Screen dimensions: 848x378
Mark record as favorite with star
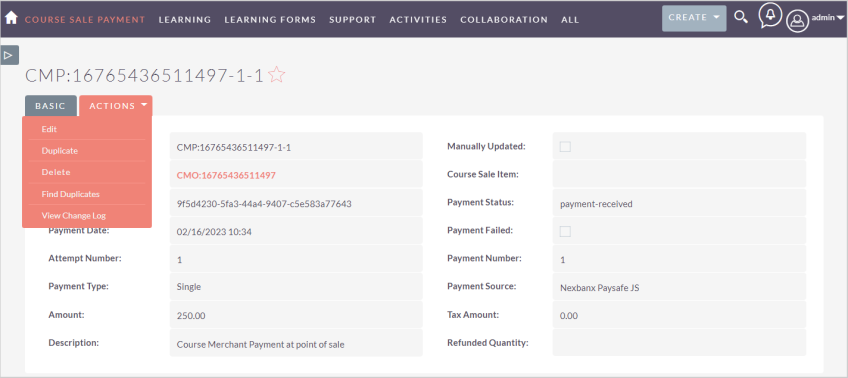(x=276, y=75)
